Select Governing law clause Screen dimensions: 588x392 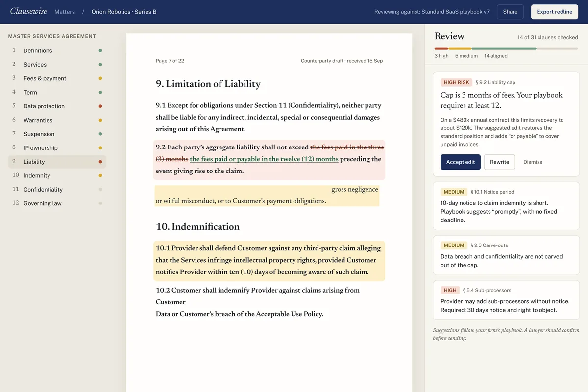pyautogui.click(x=57, y=203)
